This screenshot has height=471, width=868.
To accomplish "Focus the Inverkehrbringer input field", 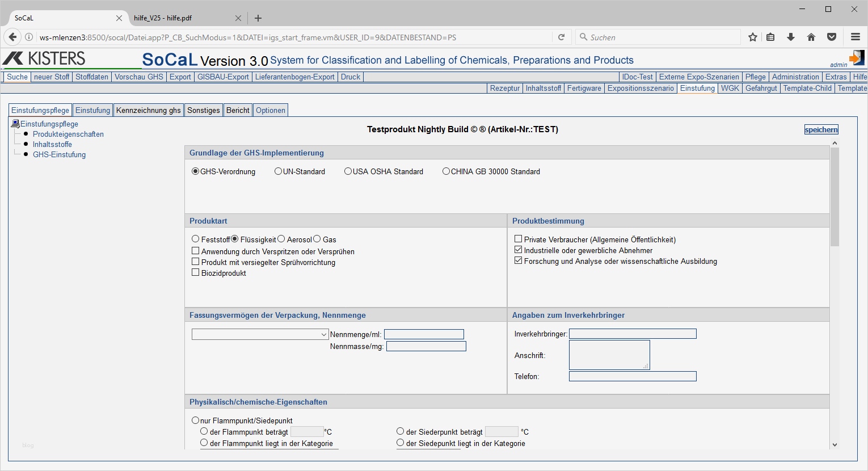I will pos(633,334).
